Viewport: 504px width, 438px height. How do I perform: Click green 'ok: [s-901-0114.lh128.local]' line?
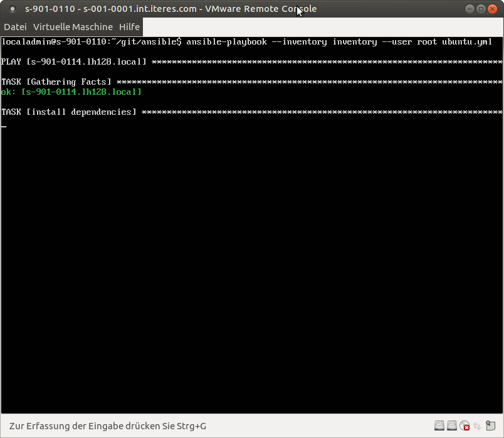point(71,92)
